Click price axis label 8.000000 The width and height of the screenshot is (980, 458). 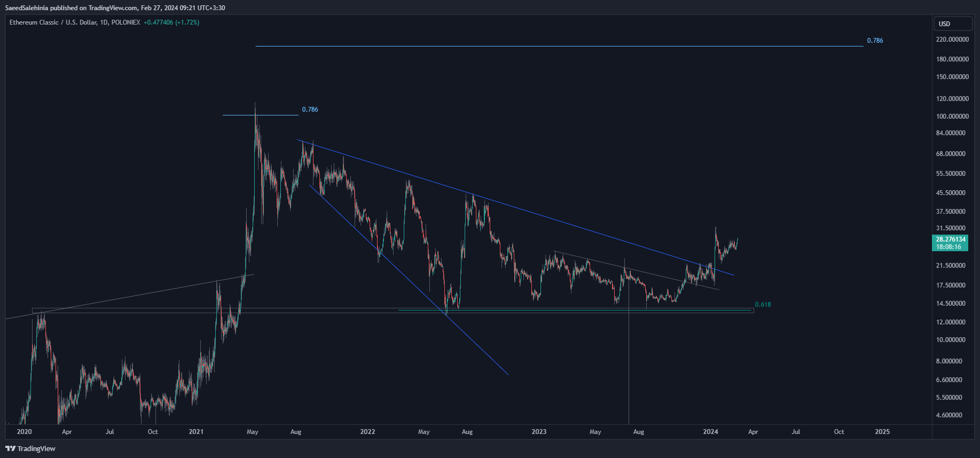(949, 361)
